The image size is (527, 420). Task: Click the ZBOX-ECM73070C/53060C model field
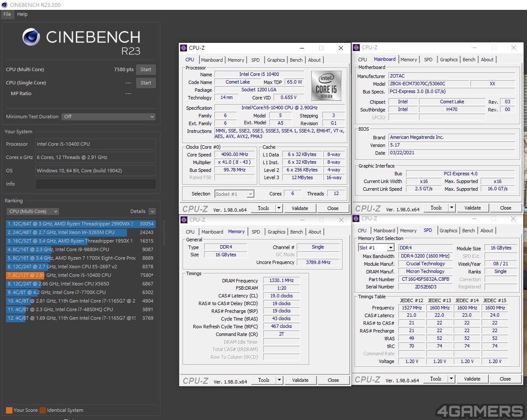(429, 84)
